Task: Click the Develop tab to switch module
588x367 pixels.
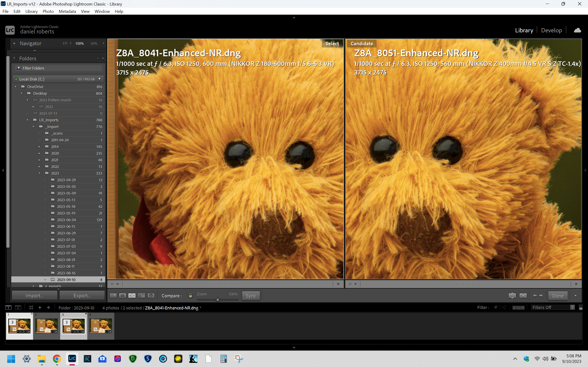Action: tap(551, 30)
